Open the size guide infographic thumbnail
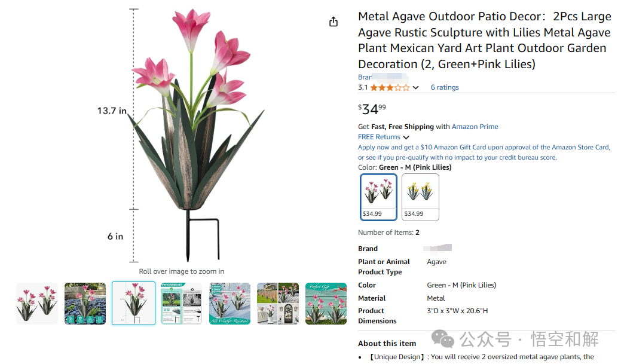The height and width of the screenshot is (364, 618). pyautogui.click(x=181, y=304)
